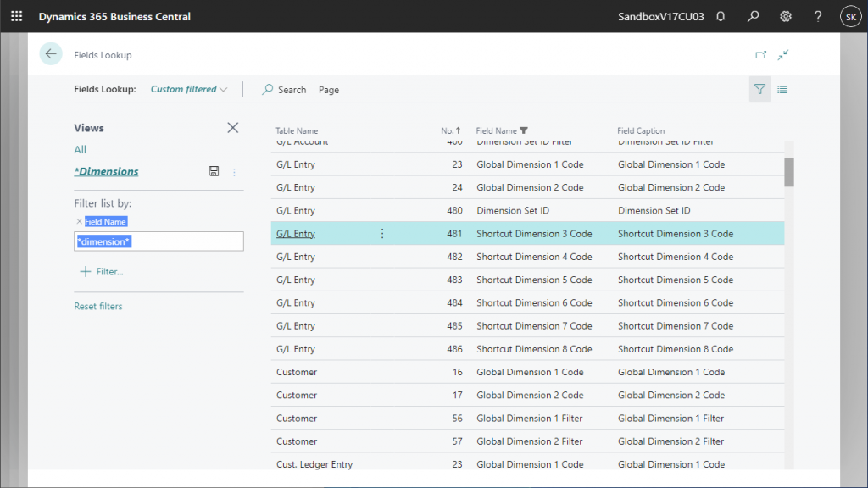Click the Dynamics 365 Business Central title
Viewport: 868px width, 488px height.
tap(114, 17)
